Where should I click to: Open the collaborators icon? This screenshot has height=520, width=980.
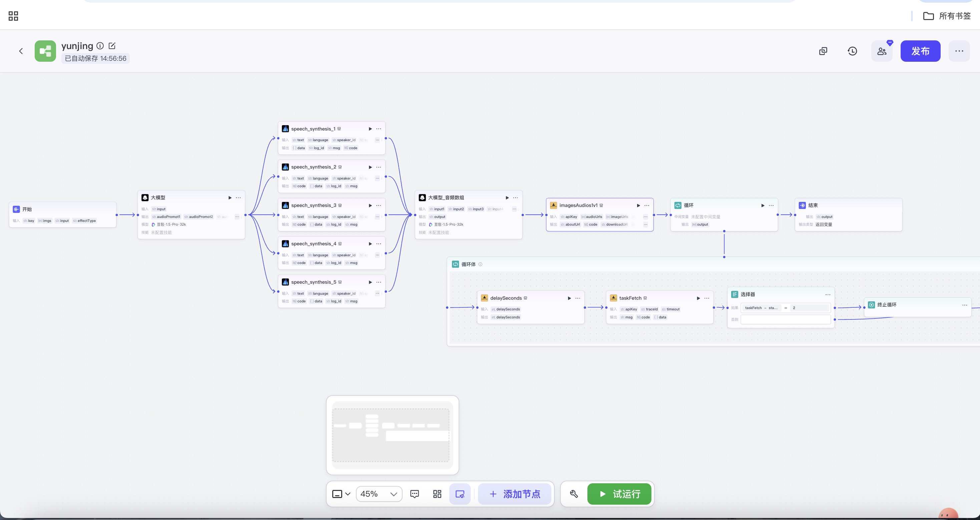point(882,51)
